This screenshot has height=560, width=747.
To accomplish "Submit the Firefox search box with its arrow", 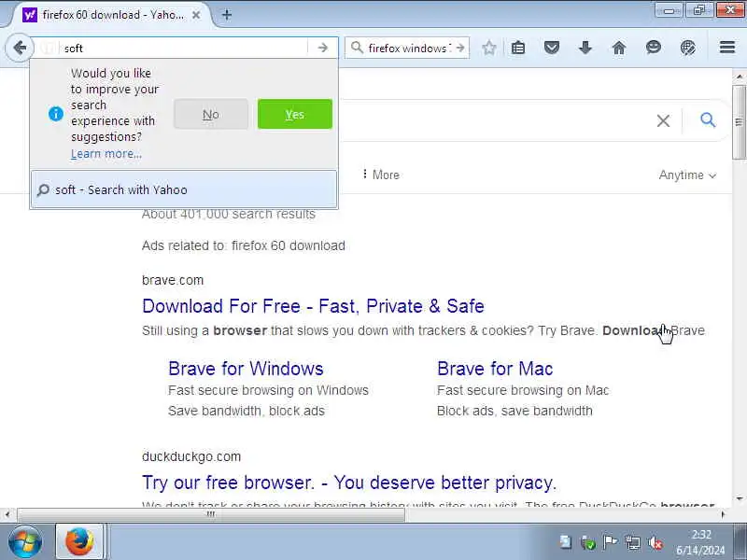I will [x=459, y=48].
